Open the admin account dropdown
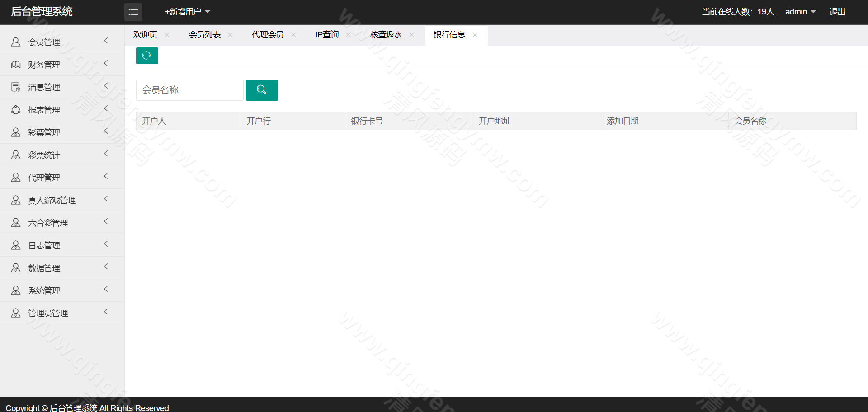Image resolution: width=868 pixels, height=412 pixels. (x=800, y=12)
